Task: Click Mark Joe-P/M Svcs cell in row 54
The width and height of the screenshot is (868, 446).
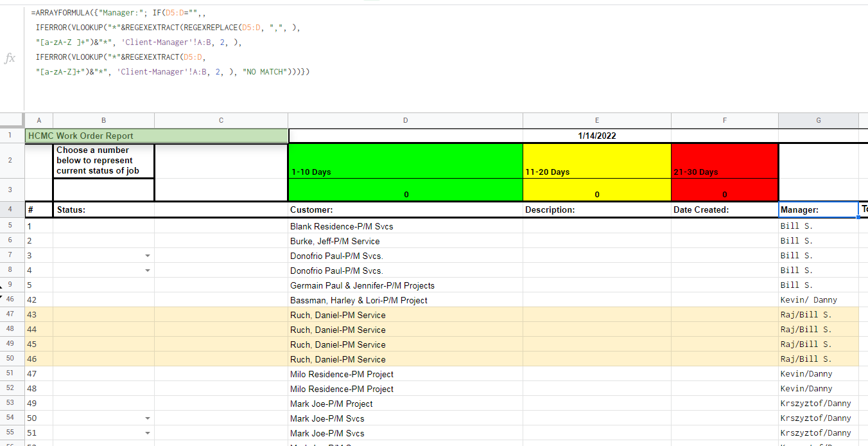Action: pos(405,418)
